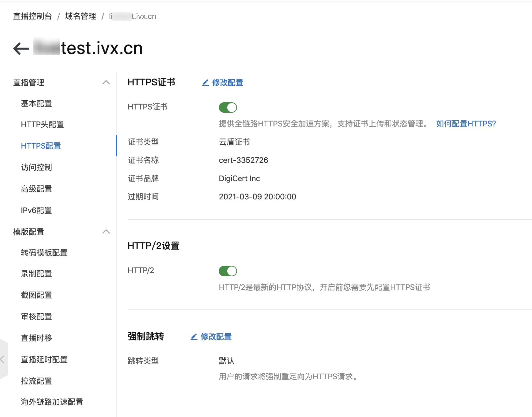The image size is (532, 417).
Task: Click the pencil icon beside 强制跳转 修改配置
Action: [x=194, y=337]
